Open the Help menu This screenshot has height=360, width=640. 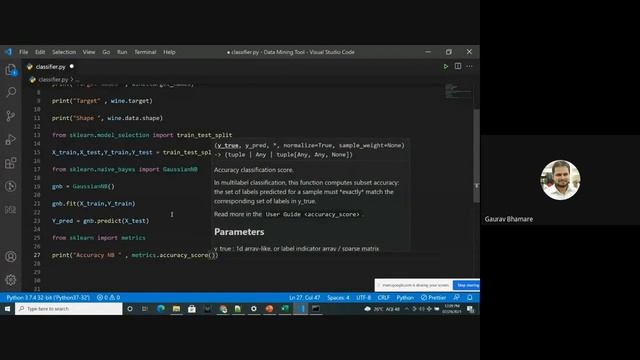169,52
